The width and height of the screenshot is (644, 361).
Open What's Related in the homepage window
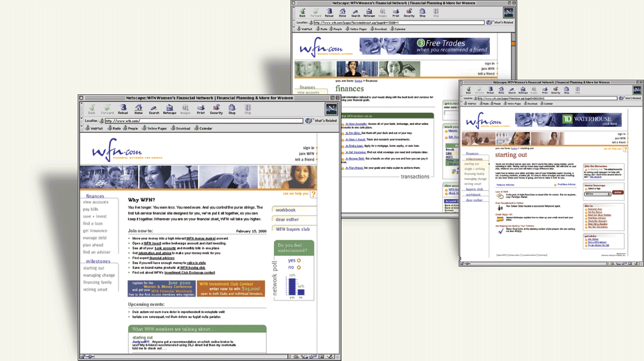coord(322,121)
